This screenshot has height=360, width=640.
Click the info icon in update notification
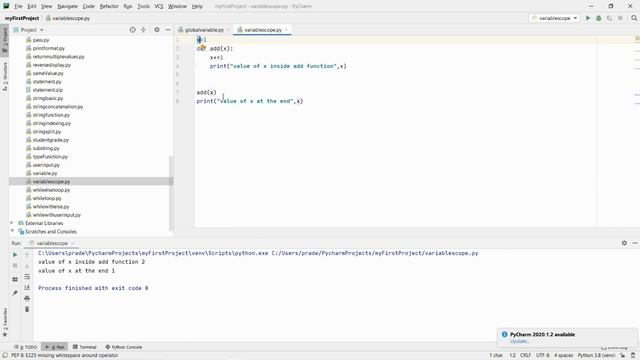pyautogui.click(x=504, y=334)
